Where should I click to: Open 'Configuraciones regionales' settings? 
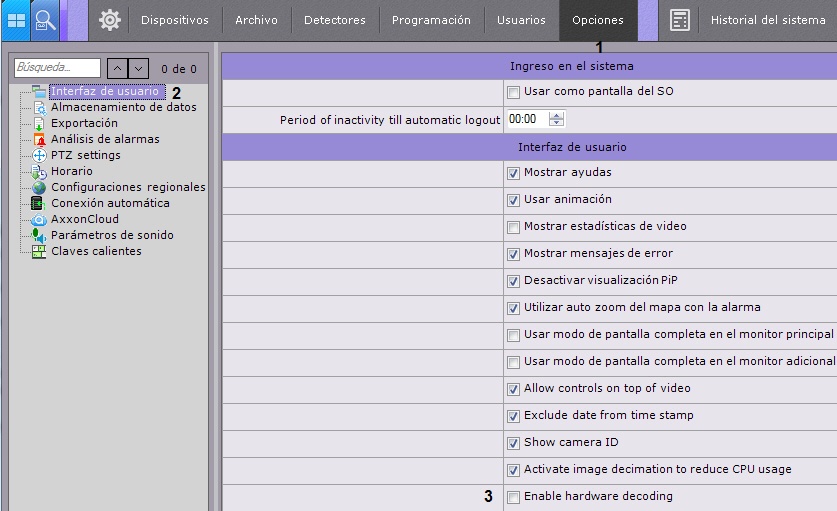[x=128, y=187]
